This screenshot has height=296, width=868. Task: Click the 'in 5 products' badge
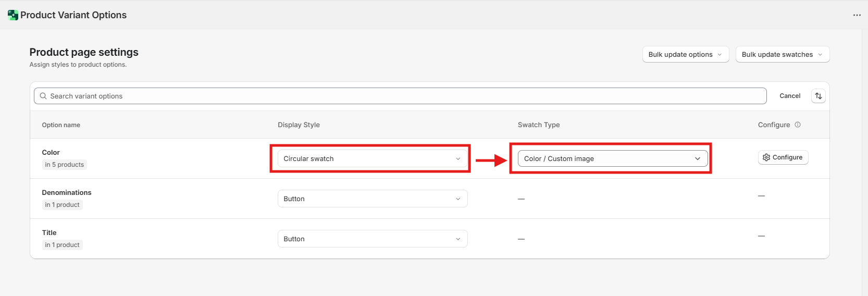(x=64, y=165)
